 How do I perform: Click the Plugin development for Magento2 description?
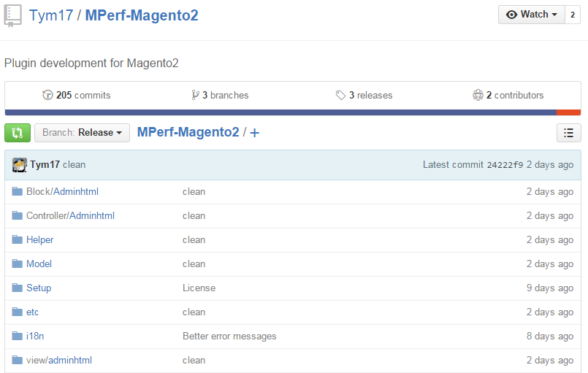click(x=91, y=63)
